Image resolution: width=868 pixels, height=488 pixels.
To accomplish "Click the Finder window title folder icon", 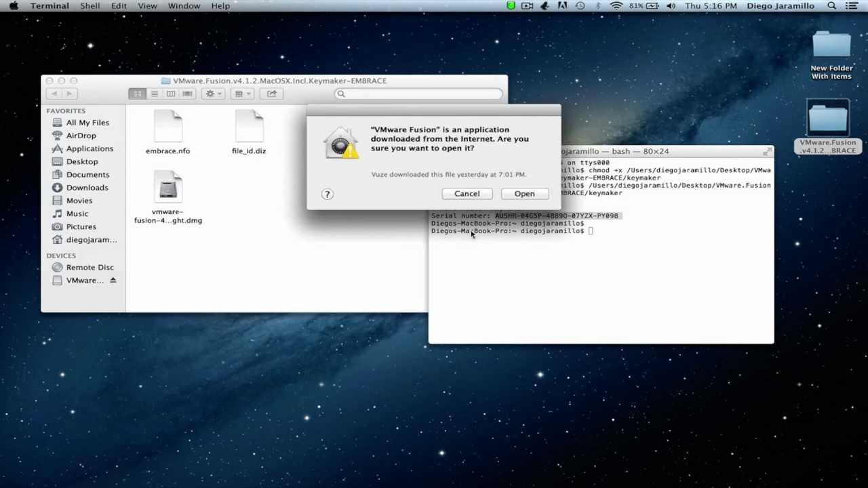I will [x=165, y=81].
